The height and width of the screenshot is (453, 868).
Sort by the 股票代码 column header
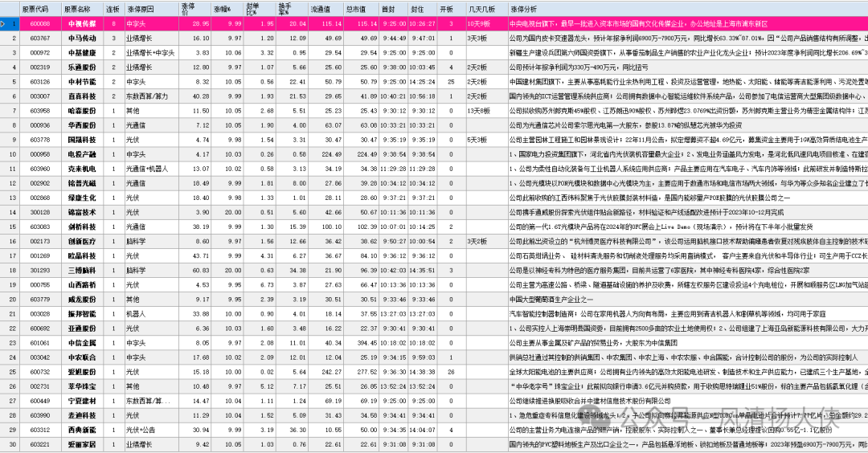(39, 9)
